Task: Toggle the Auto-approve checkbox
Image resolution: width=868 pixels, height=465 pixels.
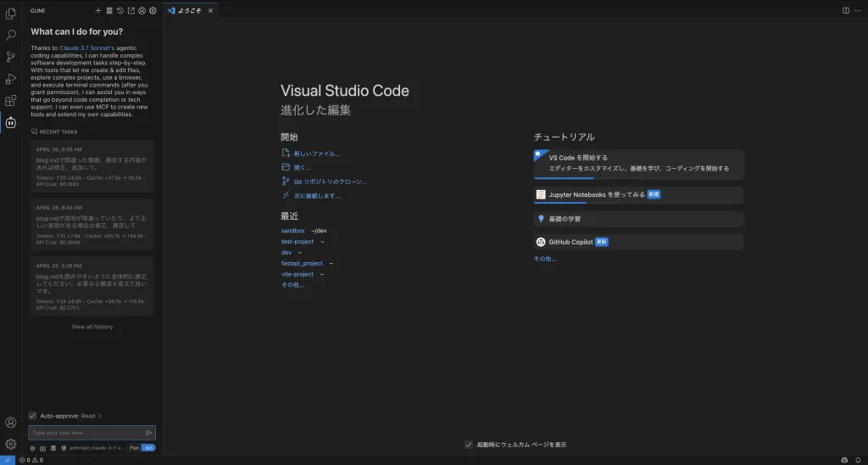Action: click(33, 416)
